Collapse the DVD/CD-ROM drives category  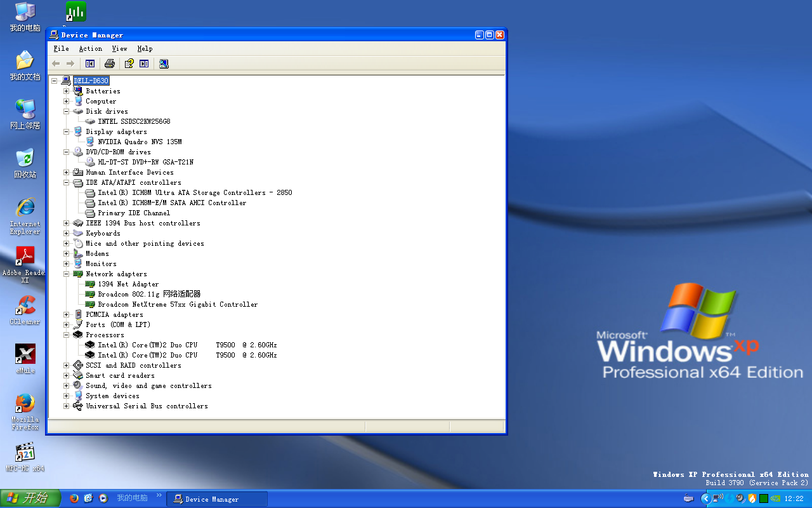pos(66,152)
